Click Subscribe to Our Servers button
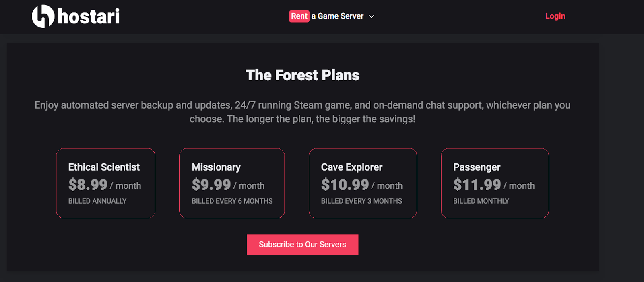The height and width of the screenshot is (282, 644). [302, 245]
